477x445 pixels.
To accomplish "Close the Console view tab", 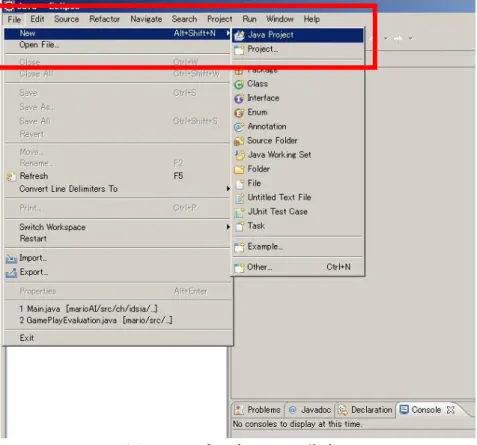I will pos(451,410).
